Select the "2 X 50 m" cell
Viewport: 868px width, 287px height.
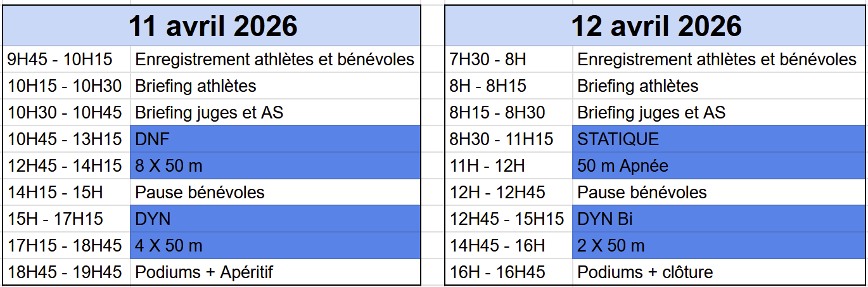pos(718,245)
